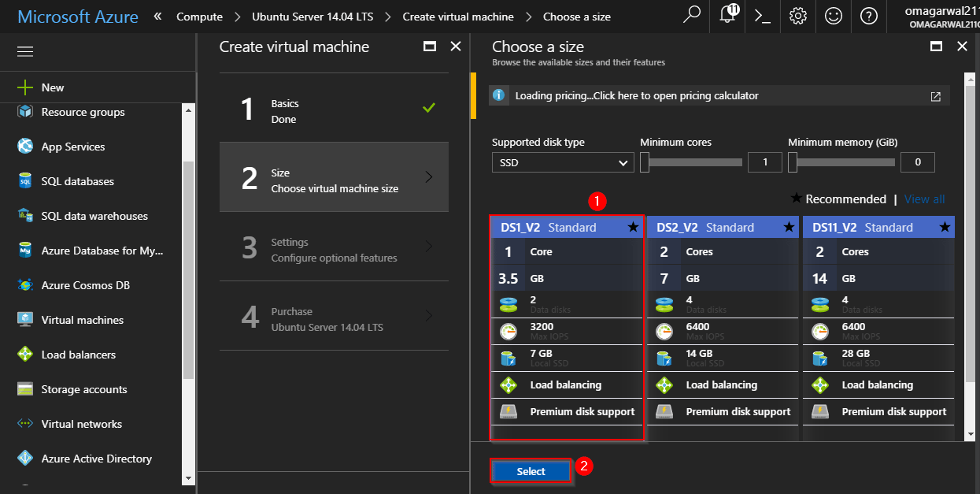Click DS2_V2 Load balancing row

[723, 385]
